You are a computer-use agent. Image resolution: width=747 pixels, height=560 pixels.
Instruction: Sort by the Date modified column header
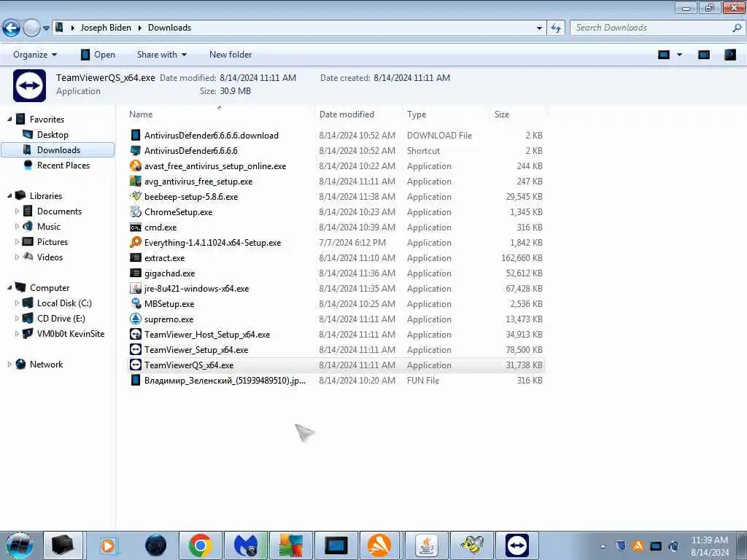(358, 114)
